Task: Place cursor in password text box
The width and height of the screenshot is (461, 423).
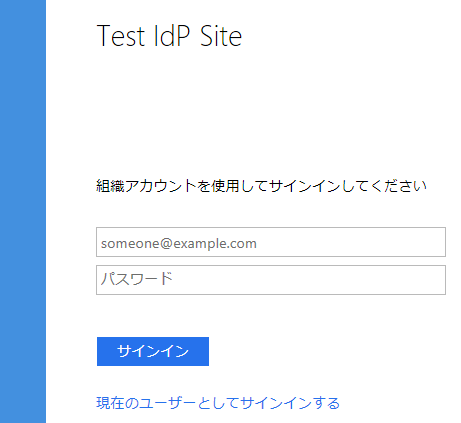Action: coord(271,280)
